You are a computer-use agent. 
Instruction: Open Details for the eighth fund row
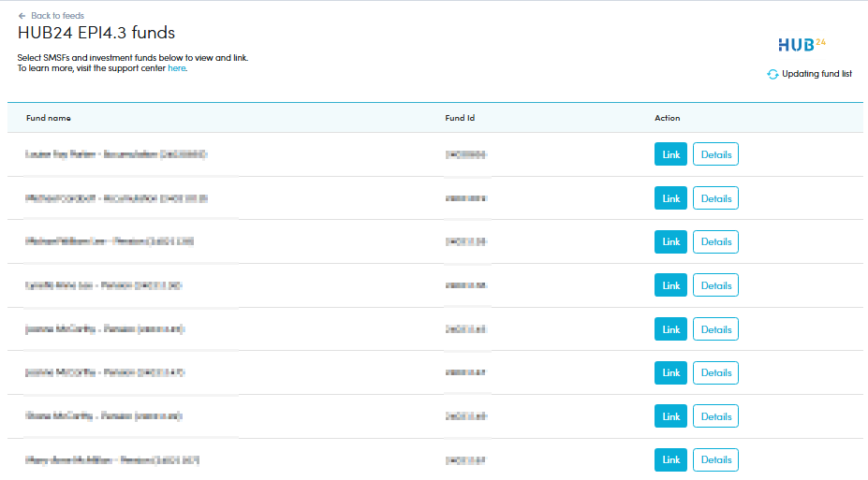715,459
